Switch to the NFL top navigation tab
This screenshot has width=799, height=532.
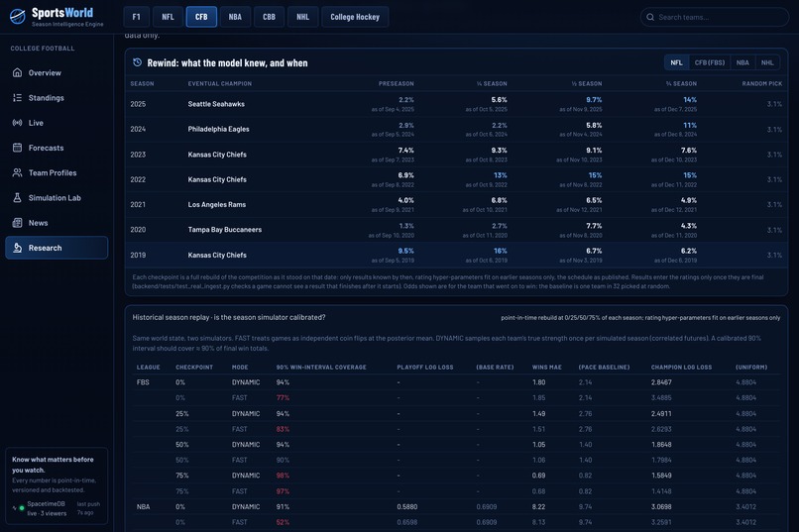coord(168,17)
